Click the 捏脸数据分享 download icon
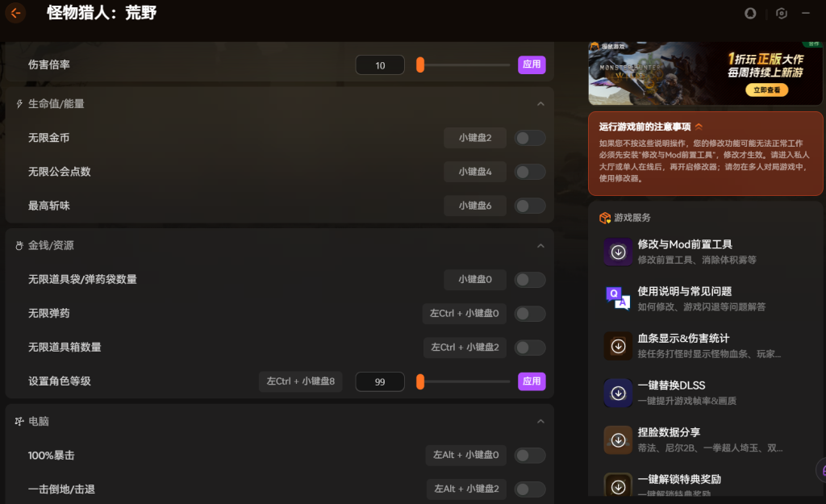Image resolution: width=826 pixels, height=504 pixels. pos(618,439)
